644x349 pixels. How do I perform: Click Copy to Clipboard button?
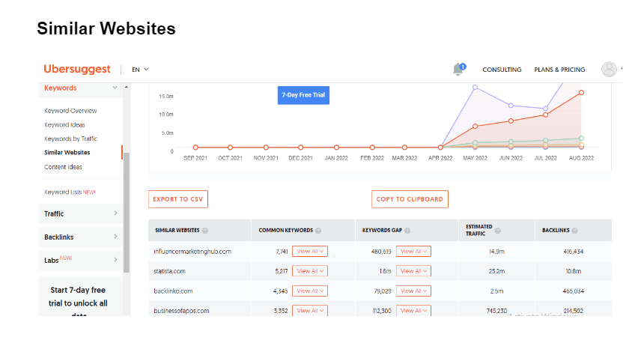[x=410, y=199]
